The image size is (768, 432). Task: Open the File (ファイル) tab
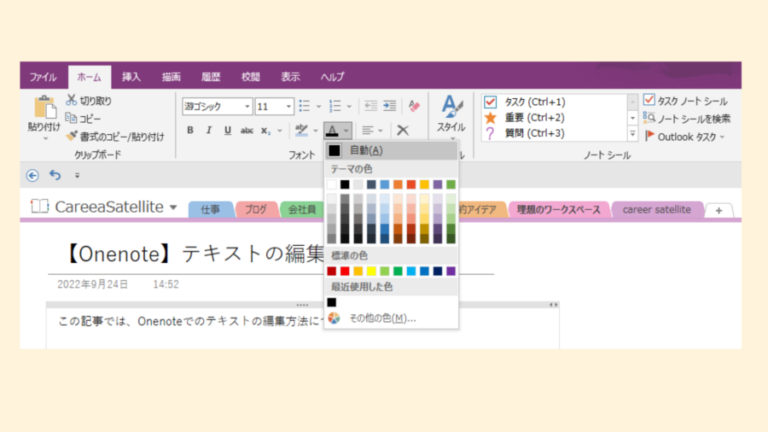tap(43, 77)
